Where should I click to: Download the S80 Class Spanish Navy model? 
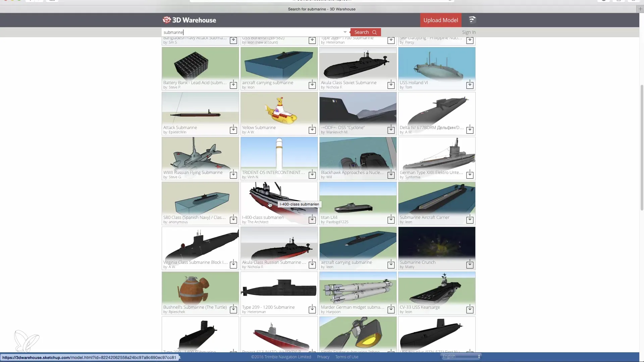(x=233, y=219)
